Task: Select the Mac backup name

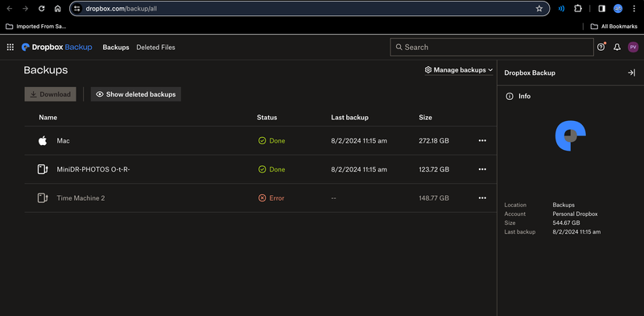Action: coord(64,141)
